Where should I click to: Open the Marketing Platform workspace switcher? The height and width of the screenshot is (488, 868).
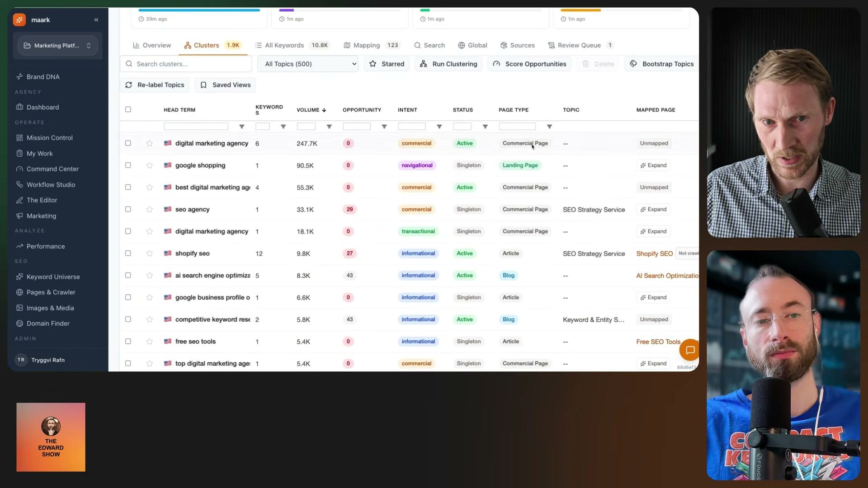pos(58,46)
